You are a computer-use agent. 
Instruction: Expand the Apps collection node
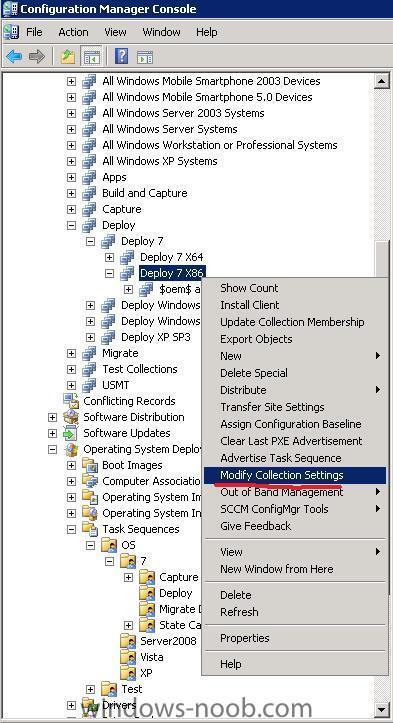click(x=71, y=178)
